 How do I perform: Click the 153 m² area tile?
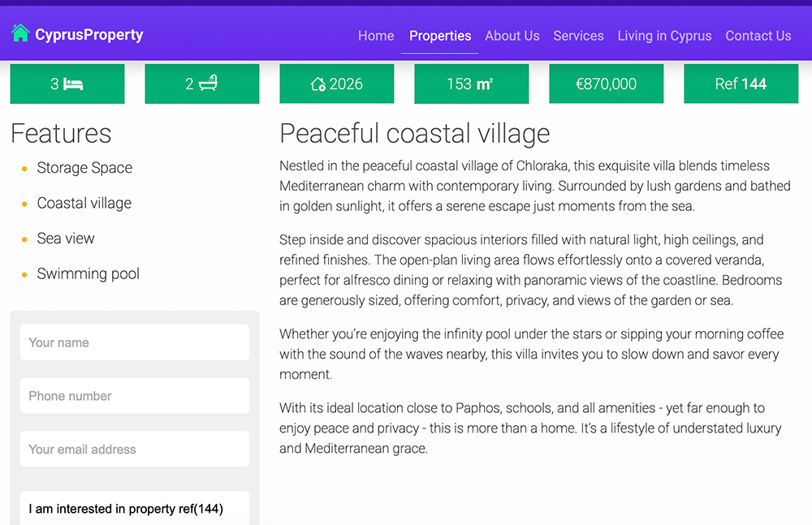pos(471,84)
